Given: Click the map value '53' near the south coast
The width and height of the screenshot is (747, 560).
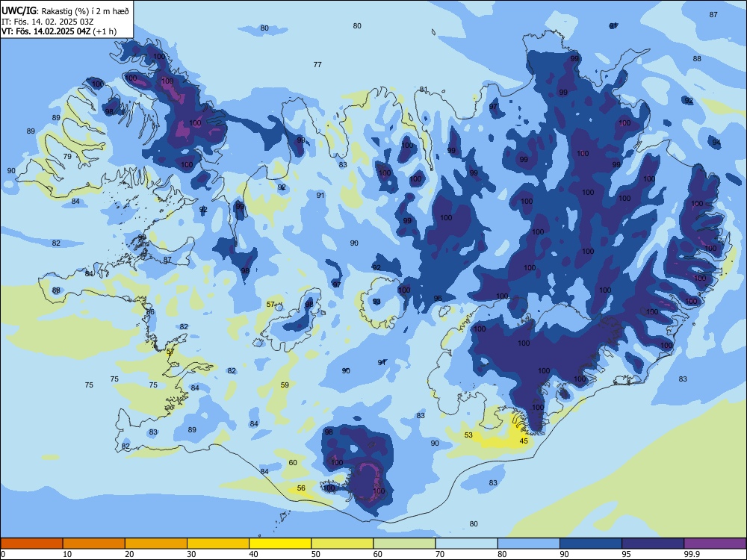Looking at the screenshot, I should coord(469,435).
